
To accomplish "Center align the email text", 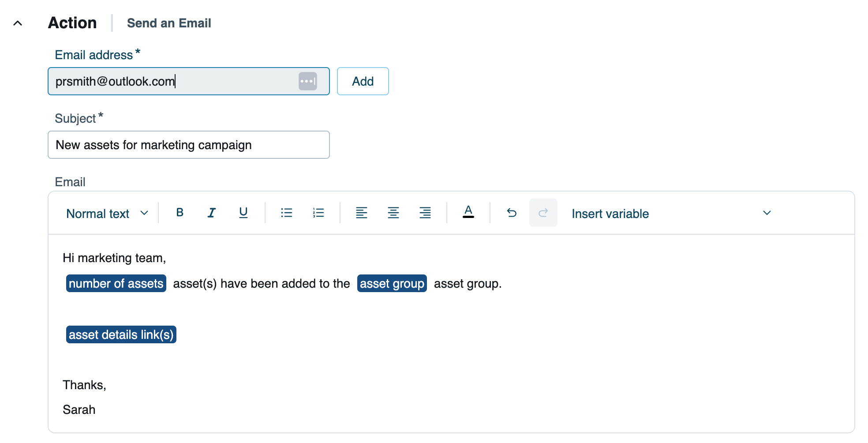I will pyautogui.click(x=393, y=213).
